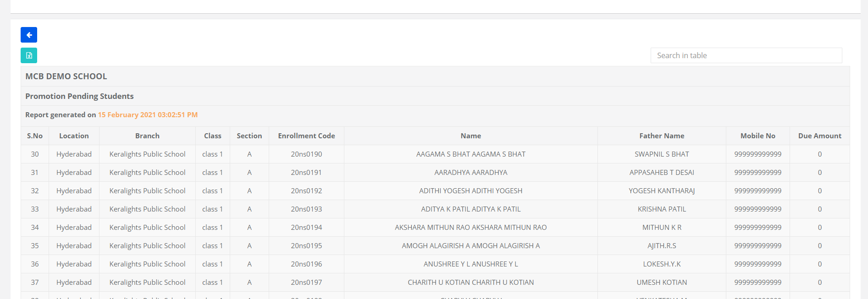
Task: Click name AAGAMA S BHAT AAGAMA S BHAT
Action: tap(471, 154)
